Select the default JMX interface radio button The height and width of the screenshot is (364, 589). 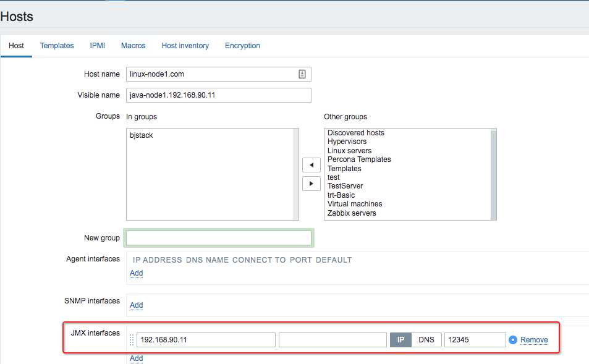(x=513, y=340)
